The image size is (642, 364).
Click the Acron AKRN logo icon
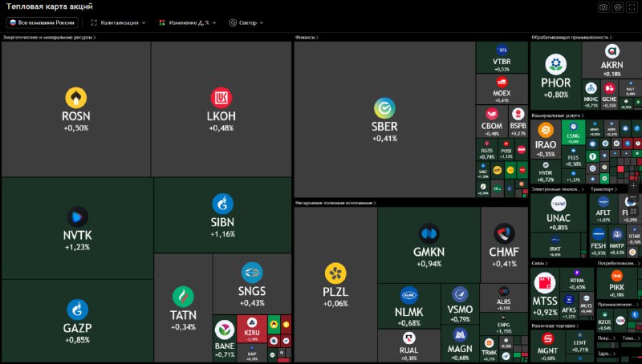point(612,51)
